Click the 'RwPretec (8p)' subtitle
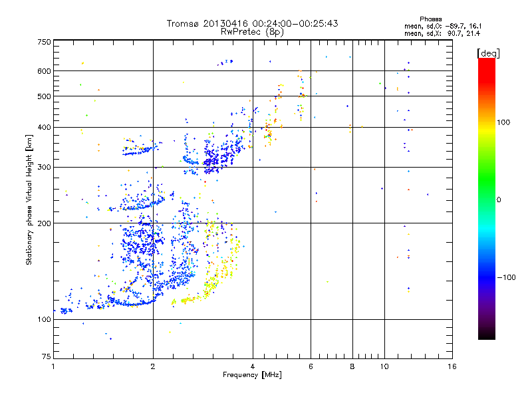 coord(252,32)
